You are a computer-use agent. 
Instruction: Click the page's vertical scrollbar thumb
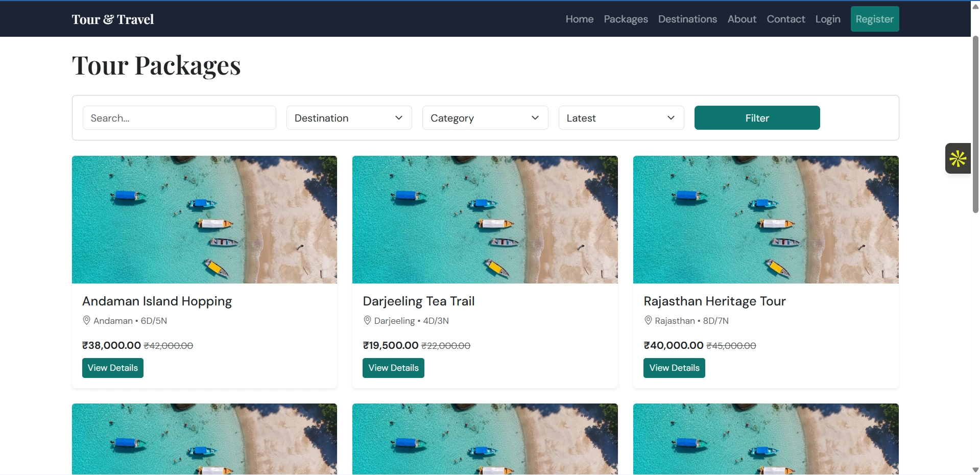pyautogui.click(x=975, y=124)
